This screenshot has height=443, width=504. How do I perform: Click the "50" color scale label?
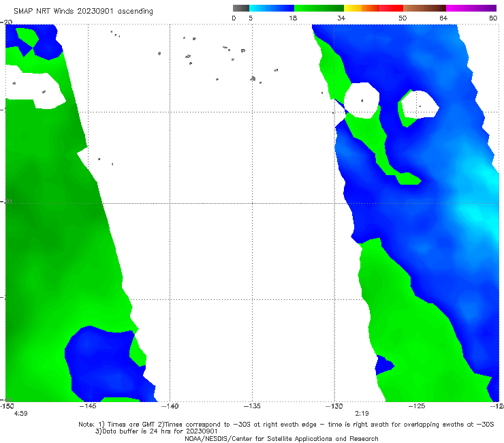click(403, 18)
